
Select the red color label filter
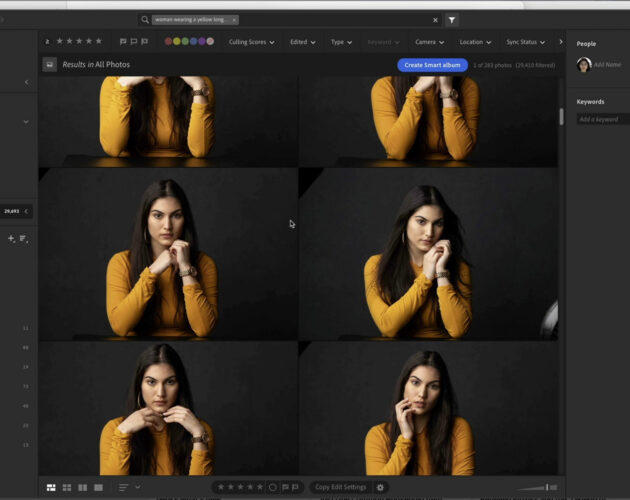point(169,42)
